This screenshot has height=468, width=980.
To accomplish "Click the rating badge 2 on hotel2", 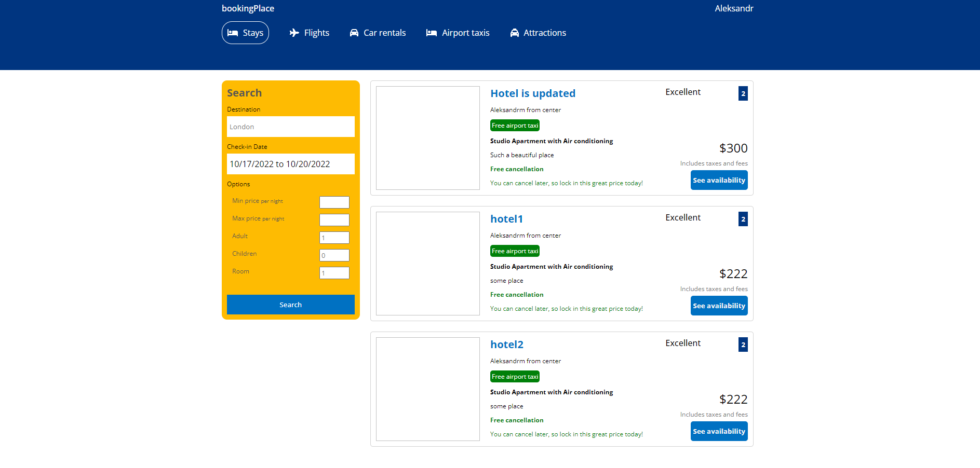I will click(743, 345).
